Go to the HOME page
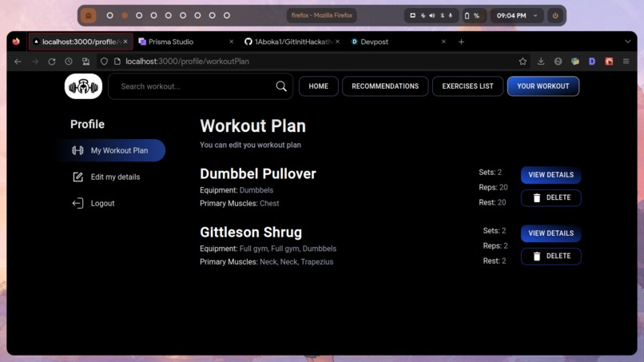The width and height of the screenshot is (644, 362). [x=318, y=86]
